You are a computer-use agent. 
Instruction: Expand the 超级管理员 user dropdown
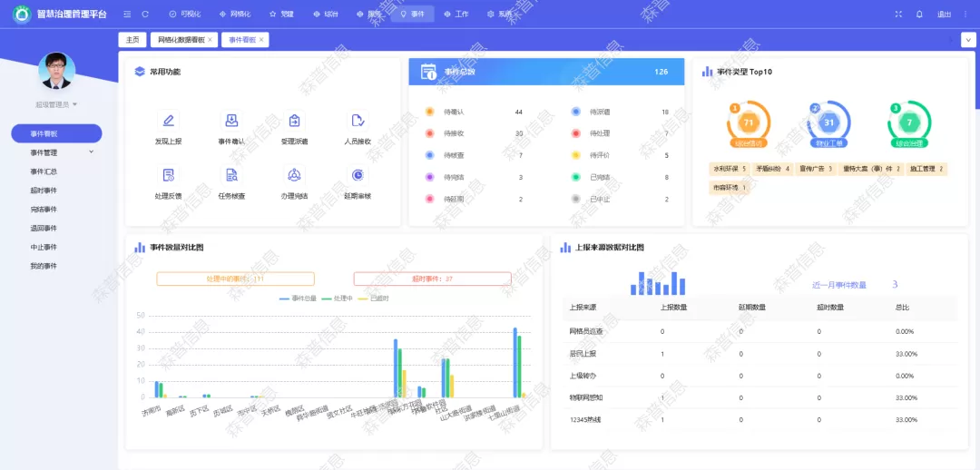[x=56, y=104]
